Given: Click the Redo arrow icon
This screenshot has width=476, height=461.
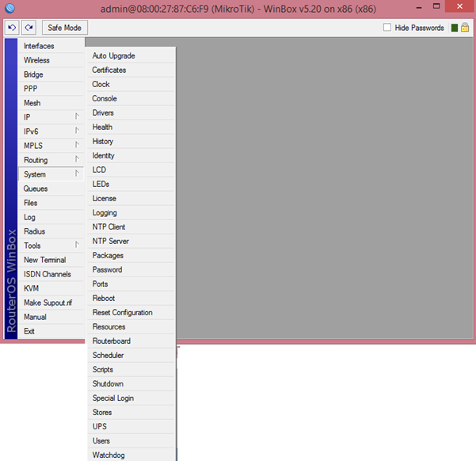Looking at the screenshot, I should pos(29,28).
